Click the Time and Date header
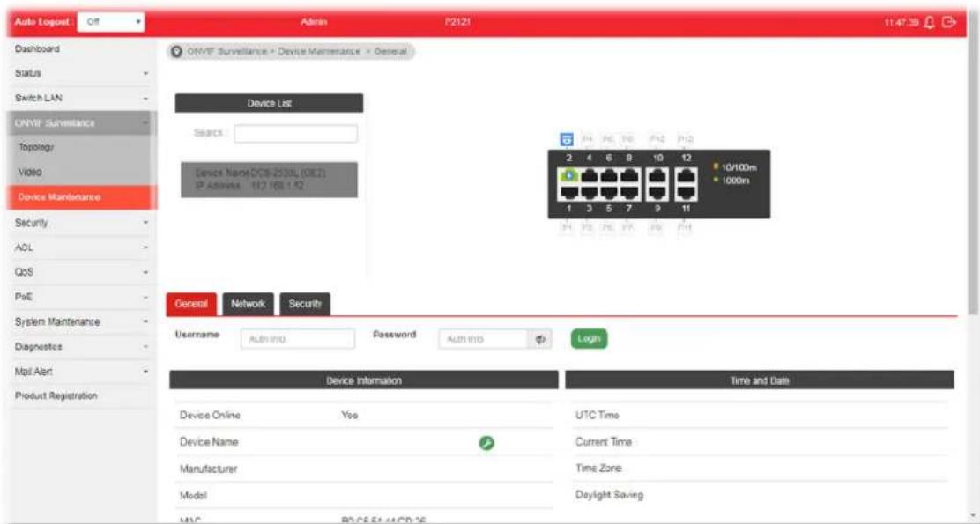 [x=760, y=380]
